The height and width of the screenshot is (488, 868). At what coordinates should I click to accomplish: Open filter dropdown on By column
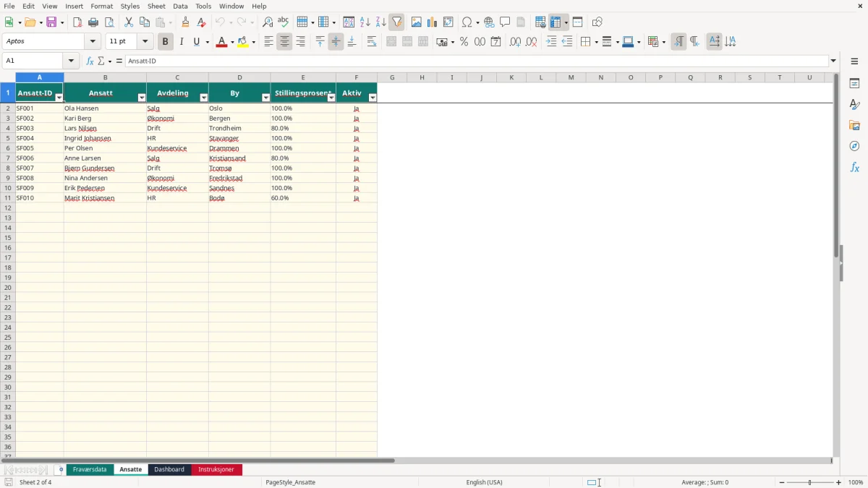pyautogui.click(x=266, y=98)
